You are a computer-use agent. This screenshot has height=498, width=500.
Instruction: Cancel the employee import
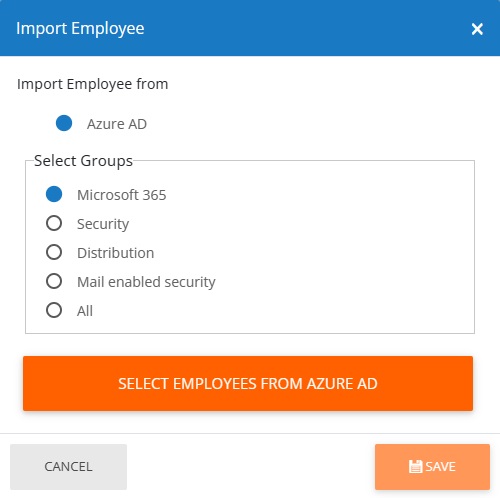tap(68, 467)
